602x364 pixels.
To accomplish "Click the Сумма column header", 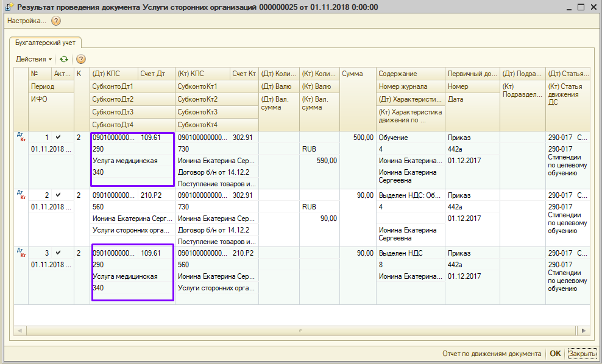I will (357, 74).
